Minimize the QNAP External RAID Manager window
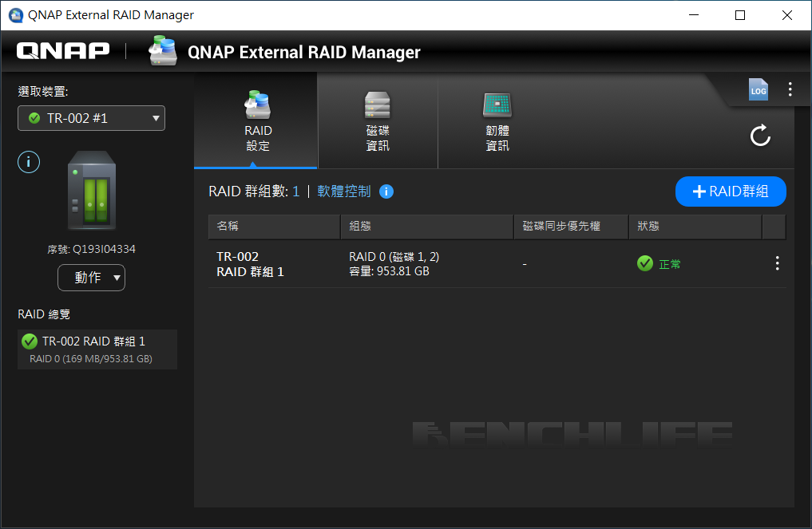Screen dimensions: 812x529 tap(694, 15)
